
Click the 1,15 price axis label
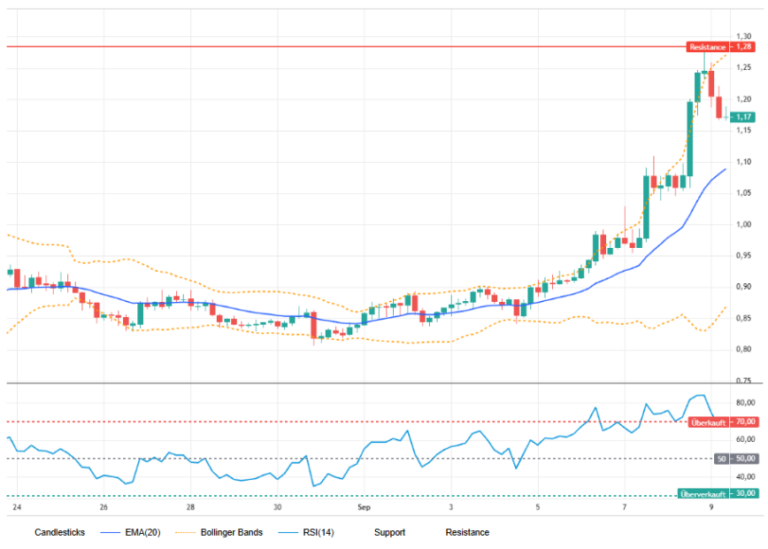coord(744,130)
